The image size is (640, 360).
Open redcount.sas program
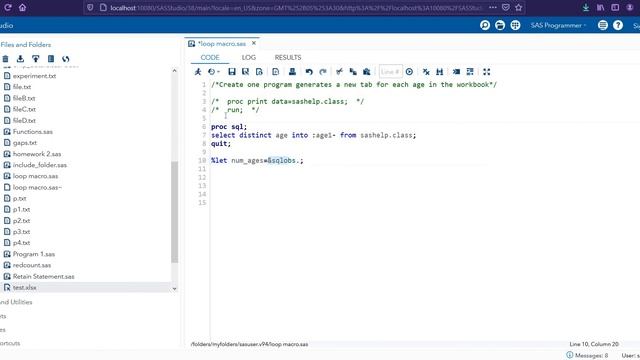point(32,265)
